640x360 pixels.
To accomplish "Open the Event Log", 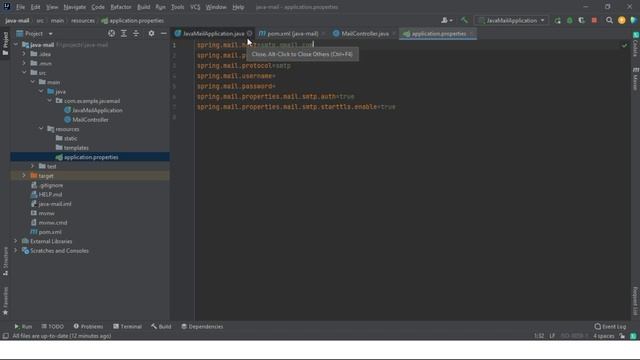I will (611, 327).
